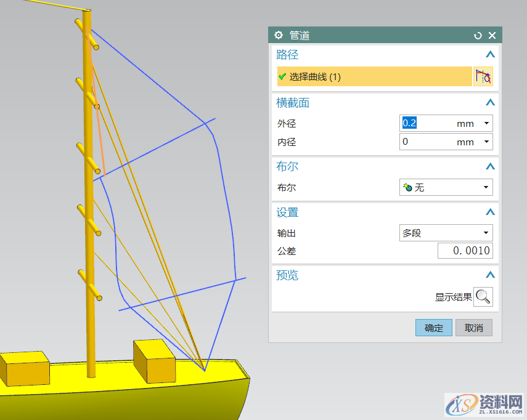Click the highlighted 选择曲线 (1) selection field
This screenshot has width=527, height=420.
370,76
